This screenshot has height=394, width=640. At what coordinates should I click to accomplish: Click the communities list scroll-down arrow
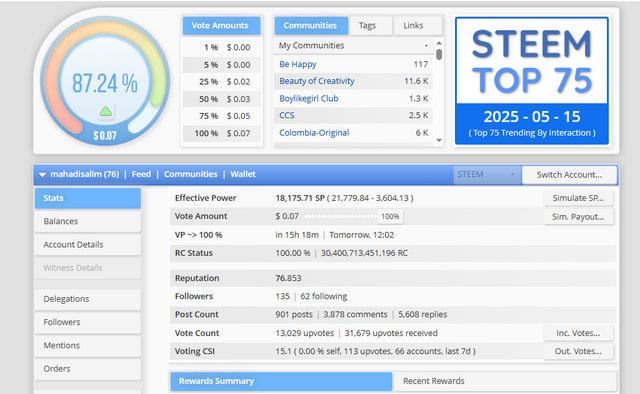439,140
